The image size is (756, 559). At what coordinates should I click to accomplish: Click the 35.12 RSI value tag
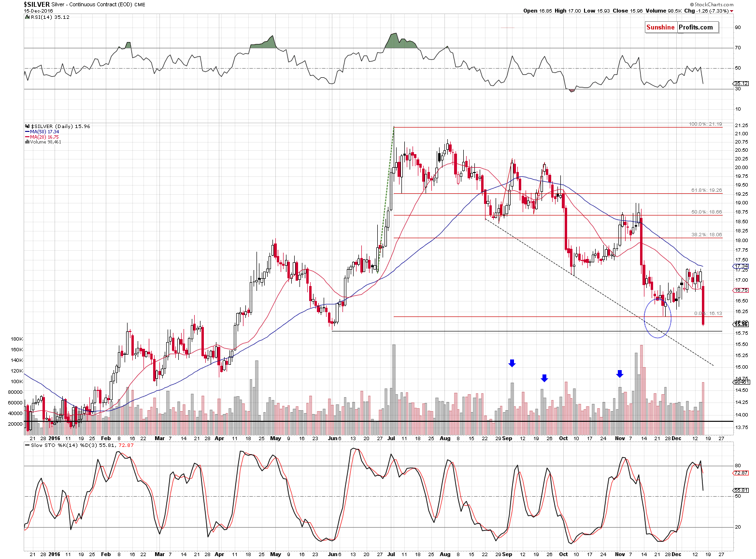coord(742,84)
